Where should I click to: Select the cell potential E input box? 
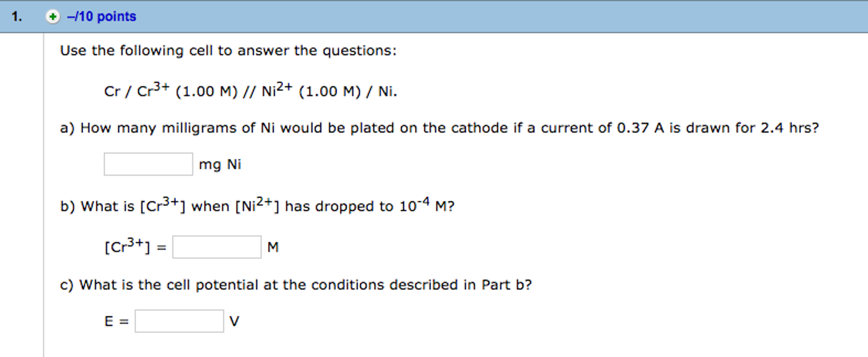[179, 321]
